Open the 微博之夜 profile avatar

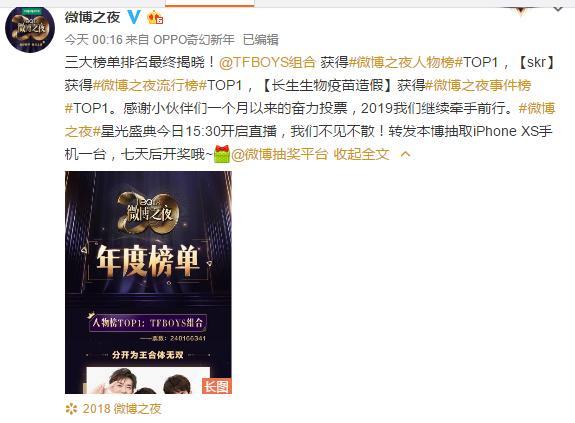(x=30, y=29)
